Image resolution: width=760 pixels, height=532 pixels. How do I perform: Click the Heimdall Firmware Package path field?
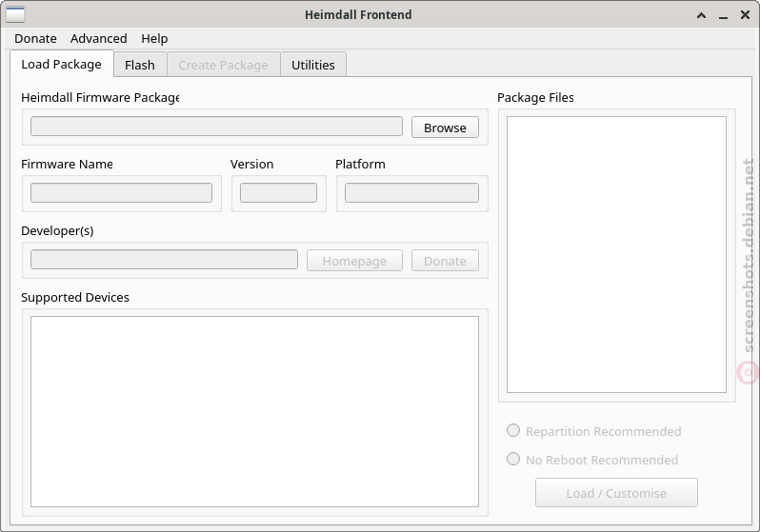(x=216, y=126)
